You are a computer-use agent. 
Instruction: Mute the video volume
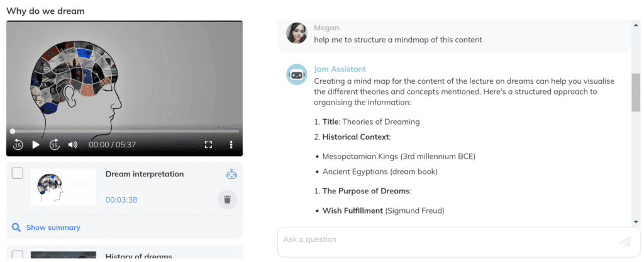pyautogui.click(x=73, y=145)
